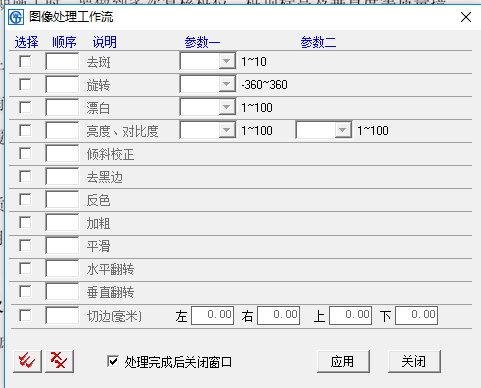Screen dimensions: 481x388
Task: Focus the 垂直翻转 order input field
Action: pyautogui.click(x=62, y=292)
